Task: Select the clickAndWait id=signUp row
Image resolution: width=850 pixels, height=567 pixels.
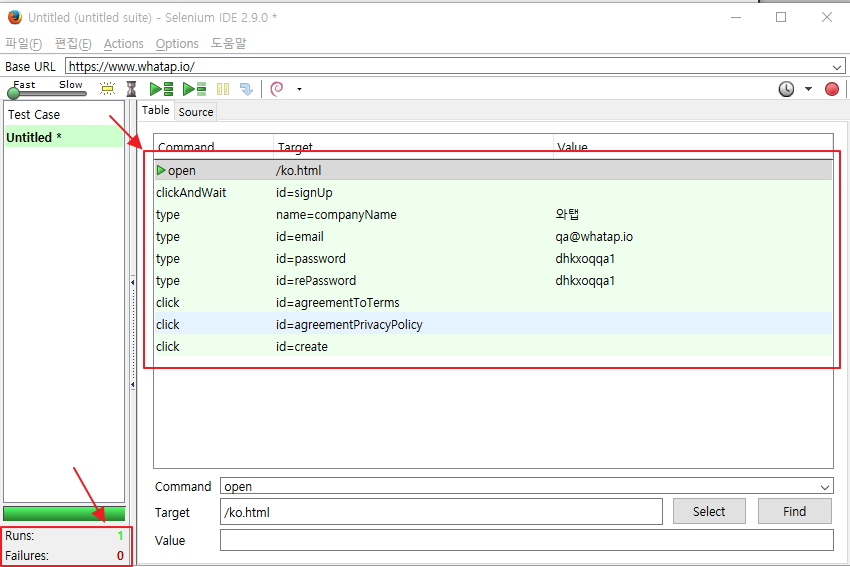Action: pyautogui.click(x=493, y=192)
